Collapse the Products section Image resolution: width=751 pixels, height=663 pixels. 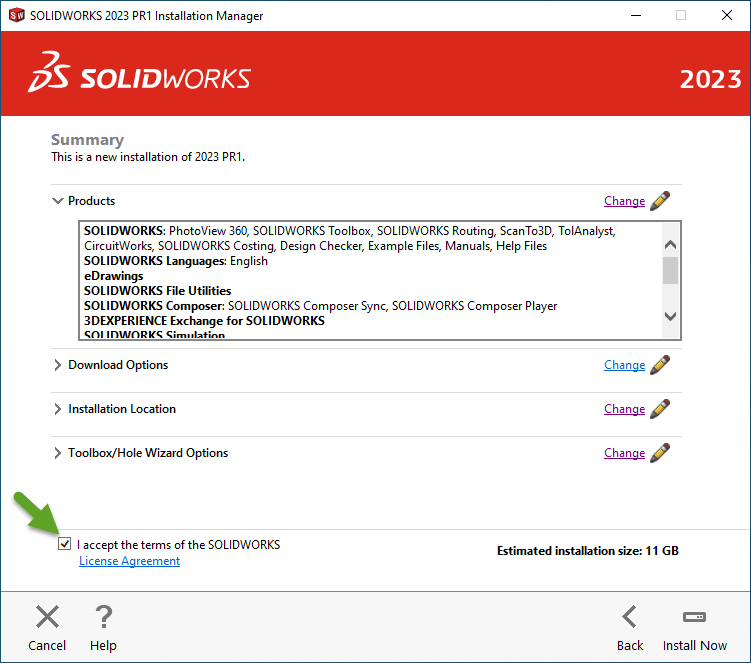coord(58,201)
